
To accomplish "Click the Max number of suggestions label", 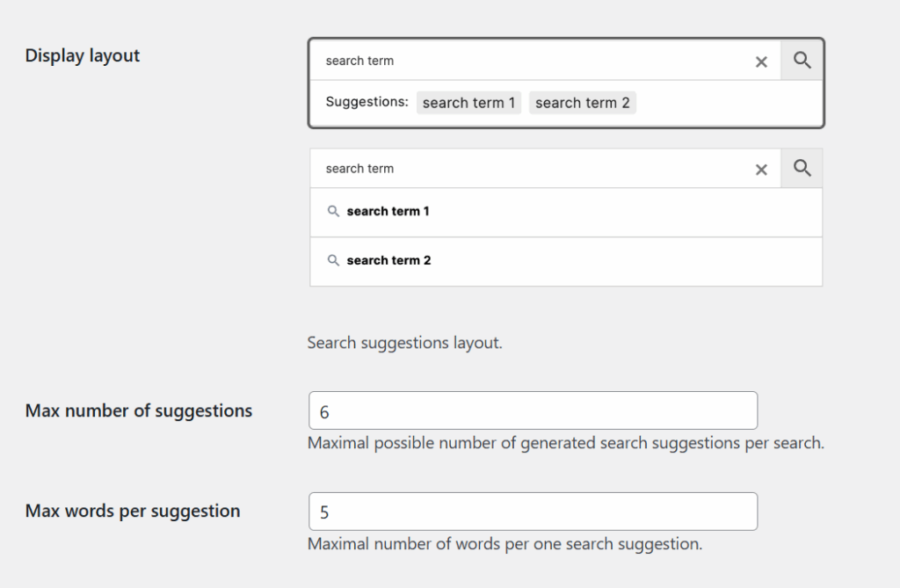I will 138,410.
